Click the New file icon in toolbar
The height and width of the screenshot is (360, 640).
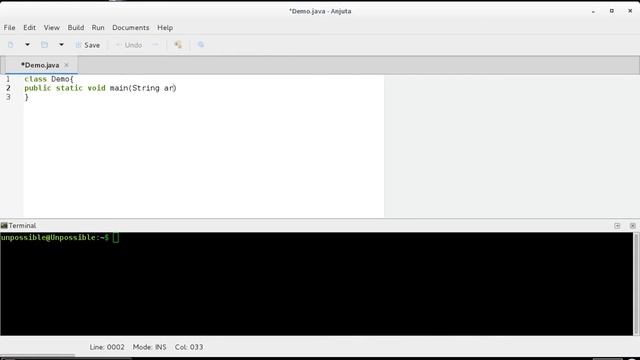[11, 45]
